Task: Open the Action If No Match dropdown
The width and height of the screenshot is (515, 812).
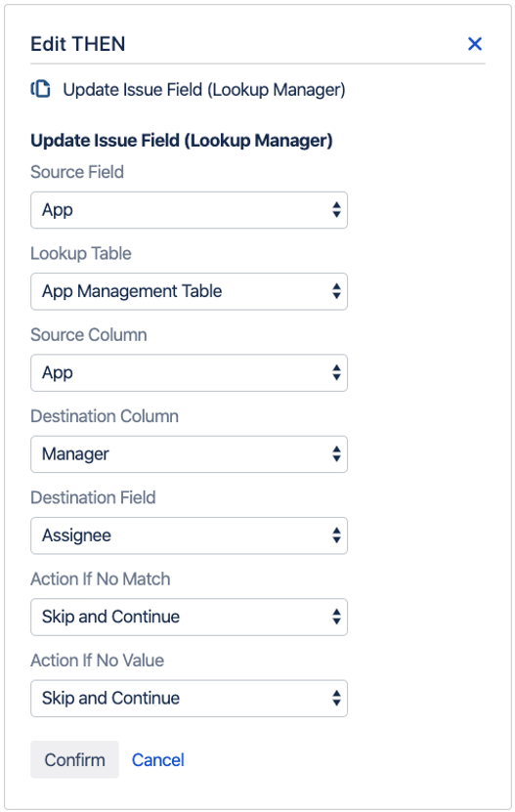Action: click(x=190, y=618)
